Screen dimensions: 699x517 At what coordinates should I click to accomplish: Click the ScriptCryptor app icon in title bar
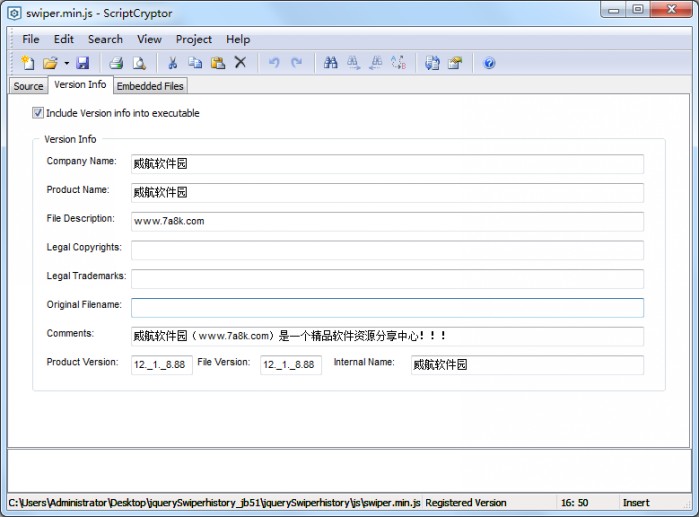(14, 13)
